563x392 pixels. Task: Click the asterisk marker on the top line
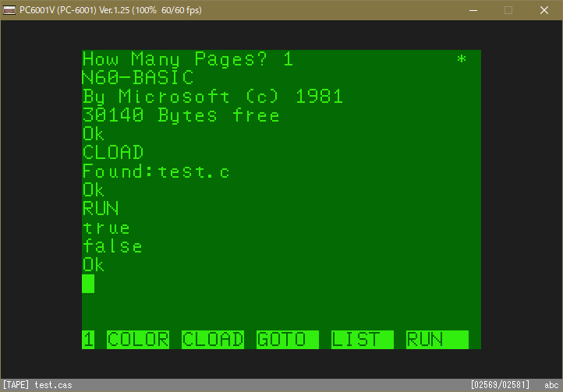(x=462, y=59)
